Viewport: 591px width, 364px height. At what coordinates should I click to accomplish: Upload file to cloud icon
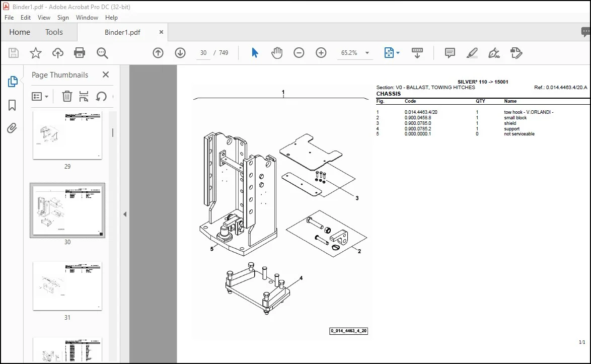pos(58,53)
